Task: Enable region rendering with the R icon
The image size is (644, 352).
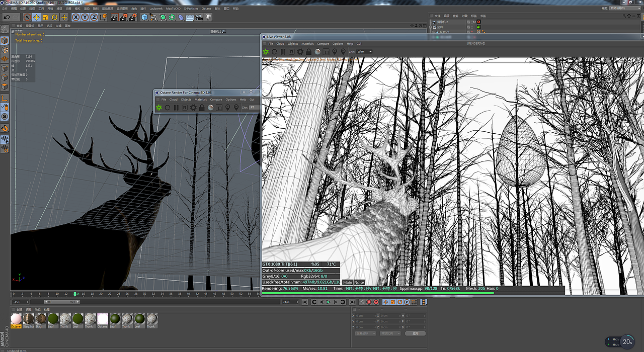Action: [292, 52]
